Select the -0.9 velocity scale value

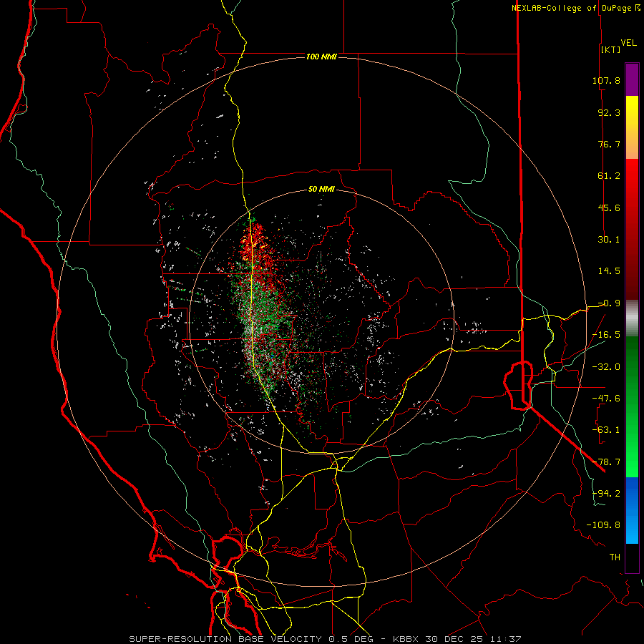tap(609, 303)
